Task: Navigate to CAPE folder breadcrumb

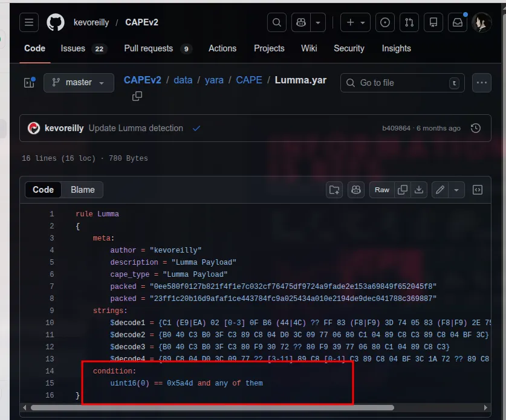Action: pos(249,80)
